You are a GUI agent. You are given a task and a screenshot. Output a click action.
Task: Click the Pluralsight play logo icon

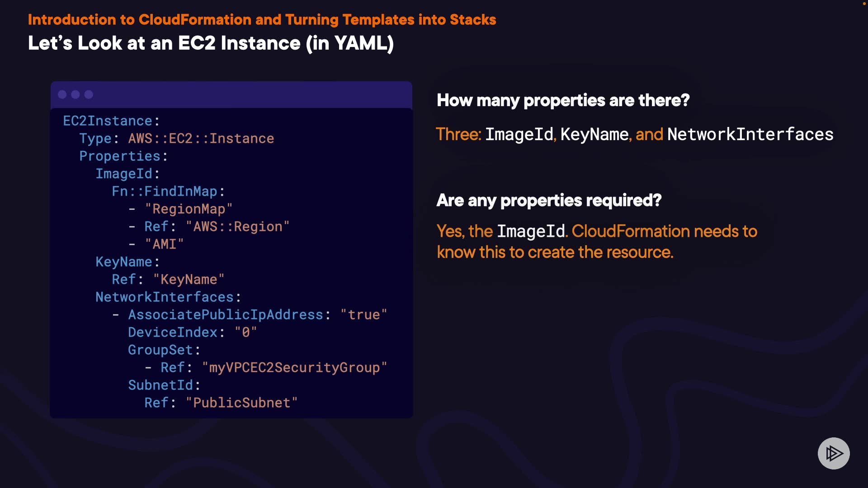[833, 453]
